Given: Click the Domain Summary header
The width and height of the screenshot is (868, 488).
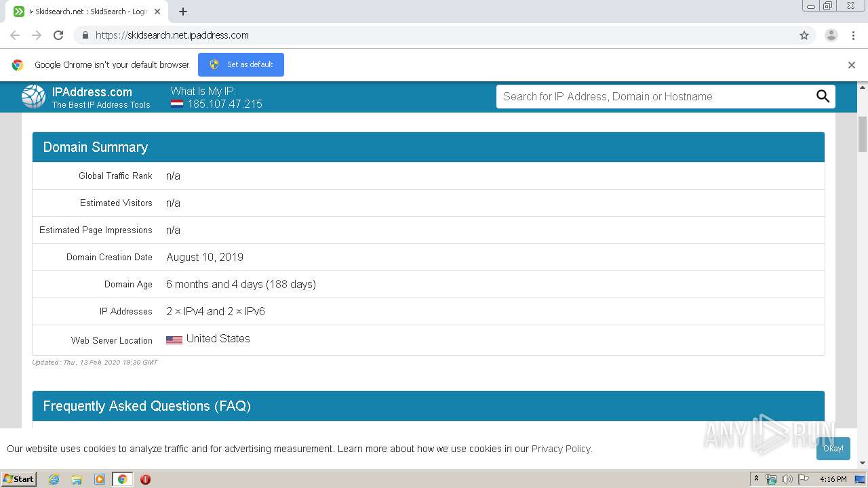Looking at the screenshot, I should 429,147.
